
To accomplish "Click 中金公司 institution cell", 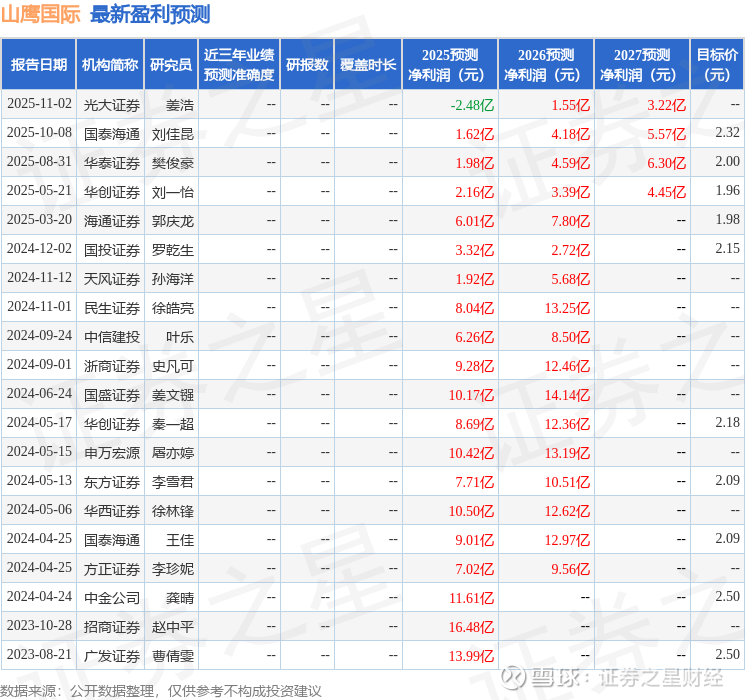I will [112, 597].
